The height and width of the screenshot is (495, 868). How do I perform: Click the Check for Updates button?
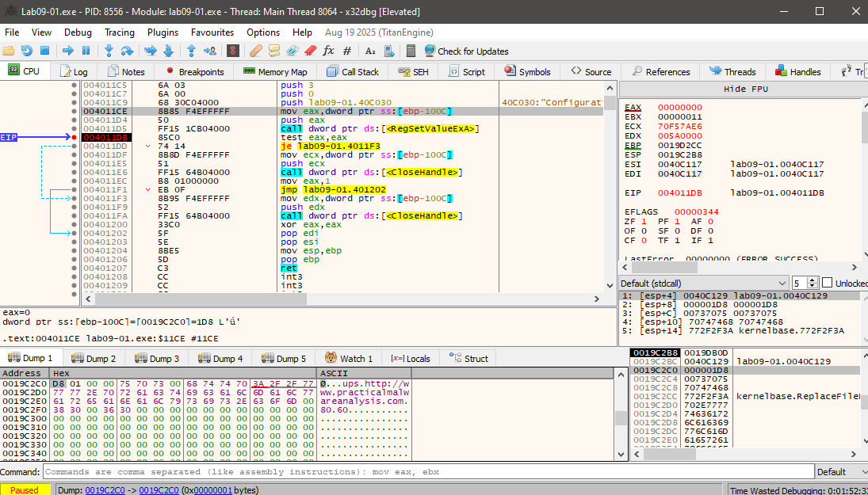click(466, 51)
